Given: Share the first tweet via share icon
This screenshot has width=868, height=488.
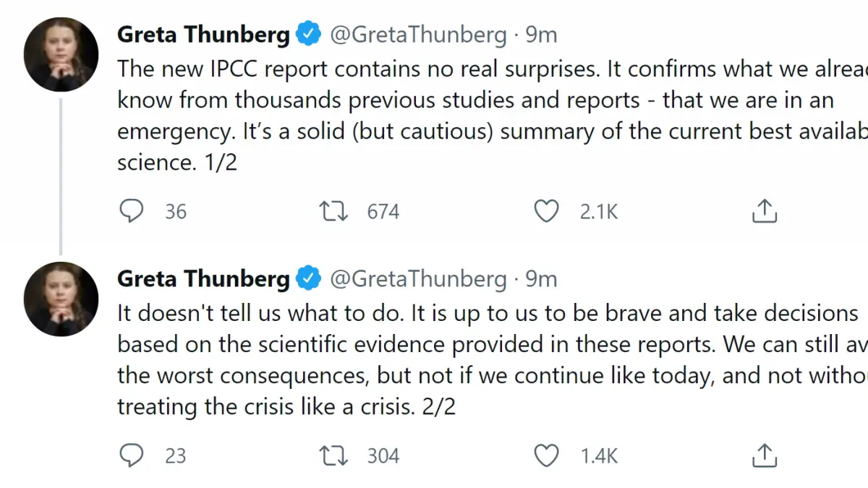Looking at the screenshot, I should [x=765, y=211].
